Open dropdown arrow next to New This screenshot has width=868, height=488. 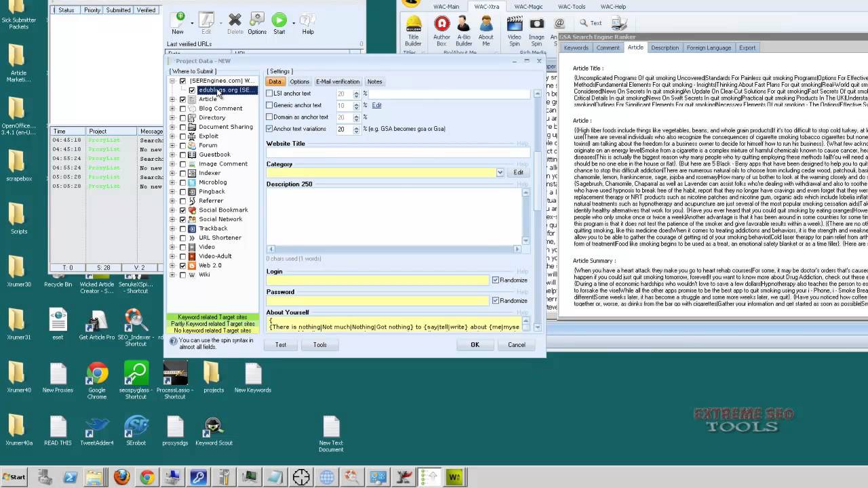point(192,24)
